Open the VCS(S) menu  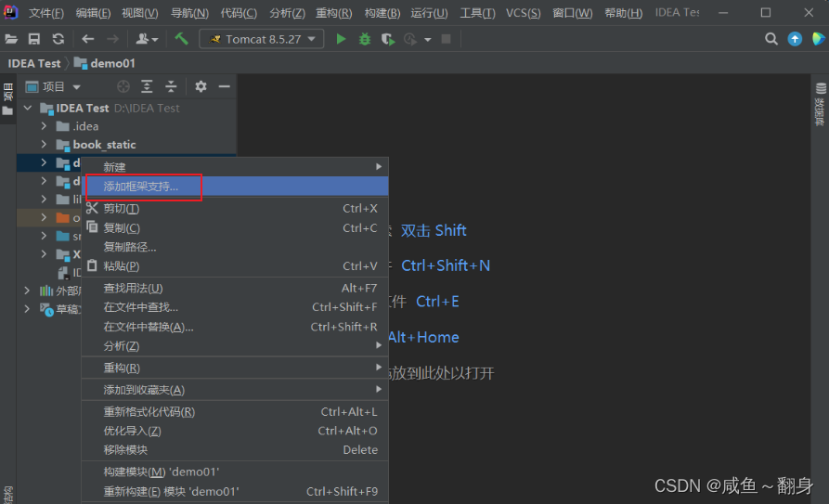(x=523, y=13)
